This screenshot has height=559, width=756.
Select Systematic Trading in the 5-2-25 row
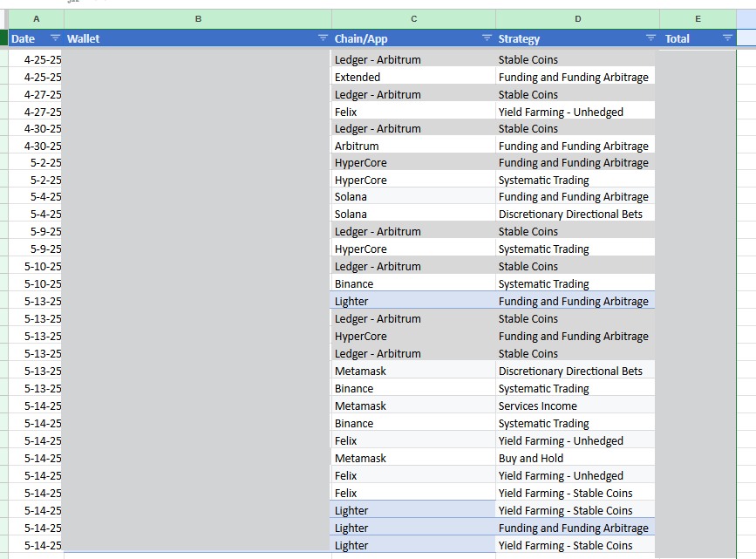576,181
